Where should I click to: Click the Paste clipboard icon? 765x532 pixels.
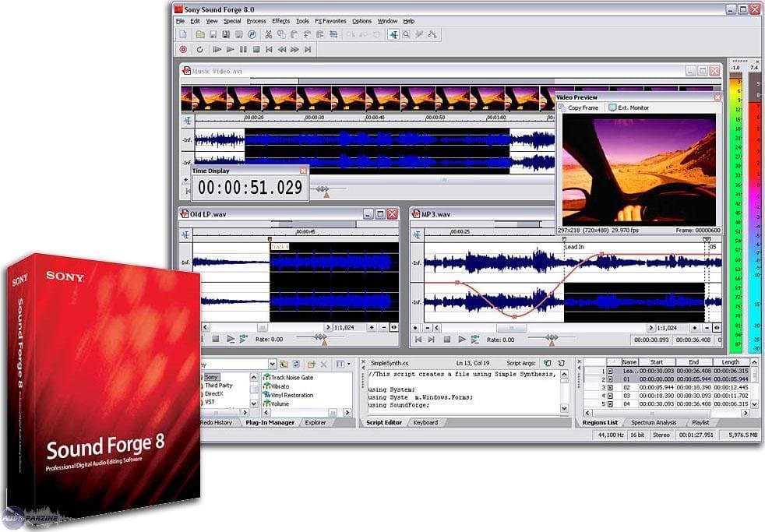294,34
